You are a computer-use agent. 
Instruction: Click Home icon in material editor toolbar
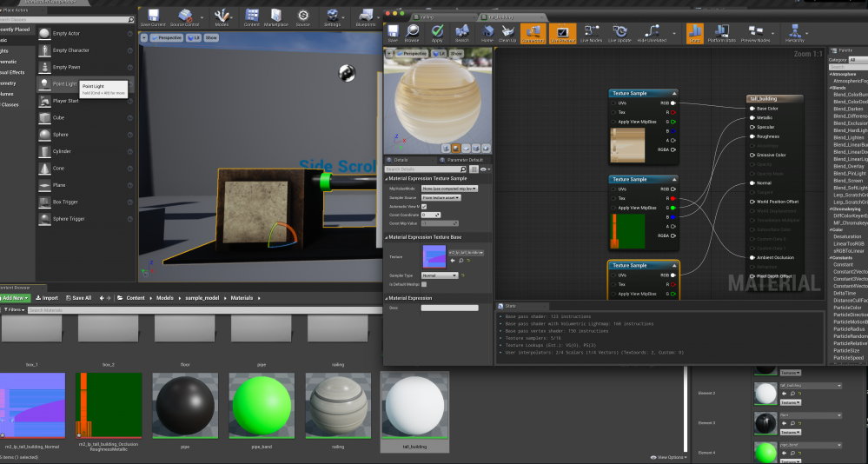click(x=487, y=33)
